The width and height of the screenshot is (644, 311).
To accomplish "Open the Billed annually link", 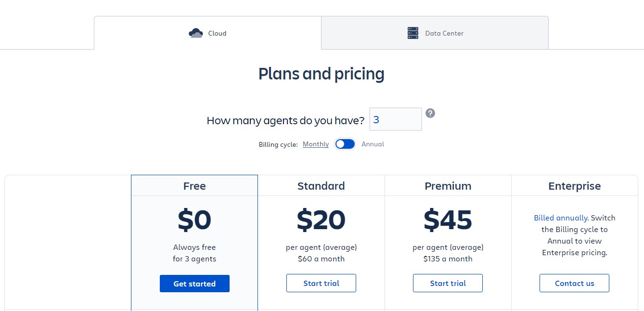I will point(560,218).
